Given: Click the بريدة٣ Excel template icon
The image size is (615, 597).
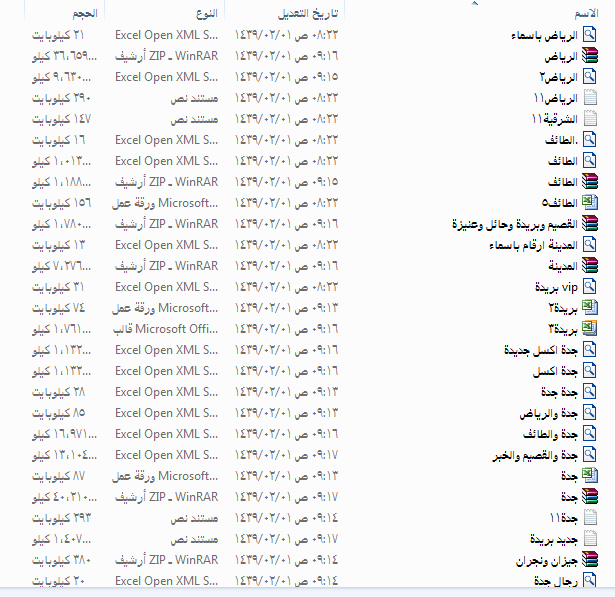Looking at the screenshot, I should (x=590, y=328).
